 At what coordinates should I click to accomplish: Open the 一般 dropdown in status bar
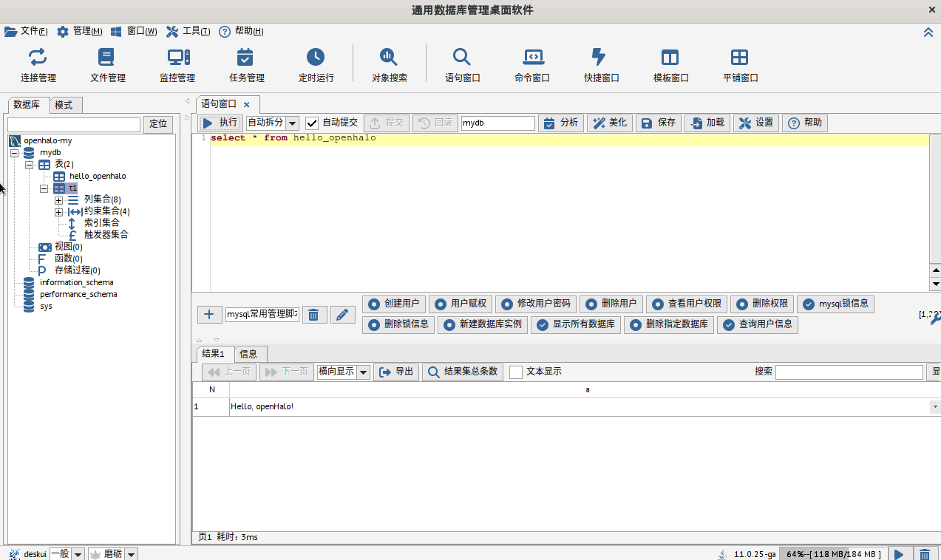(78, 554)
